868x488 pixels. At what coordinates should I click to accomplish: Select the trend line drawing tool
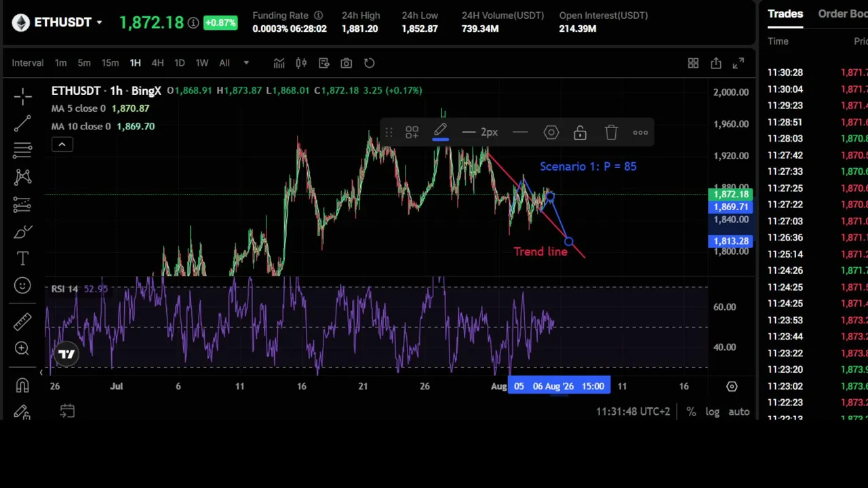coord(22,123)
